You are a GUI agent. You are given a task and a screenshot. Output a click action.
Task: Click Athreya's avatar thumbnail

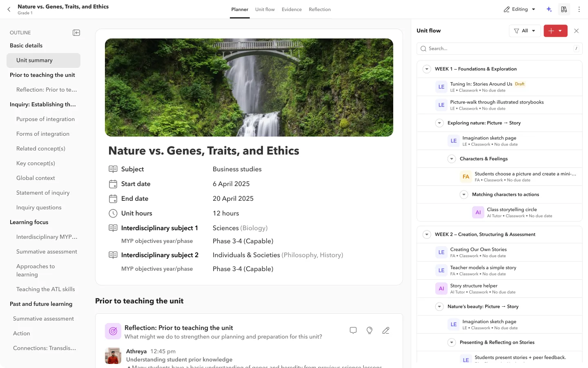(113, 356)
